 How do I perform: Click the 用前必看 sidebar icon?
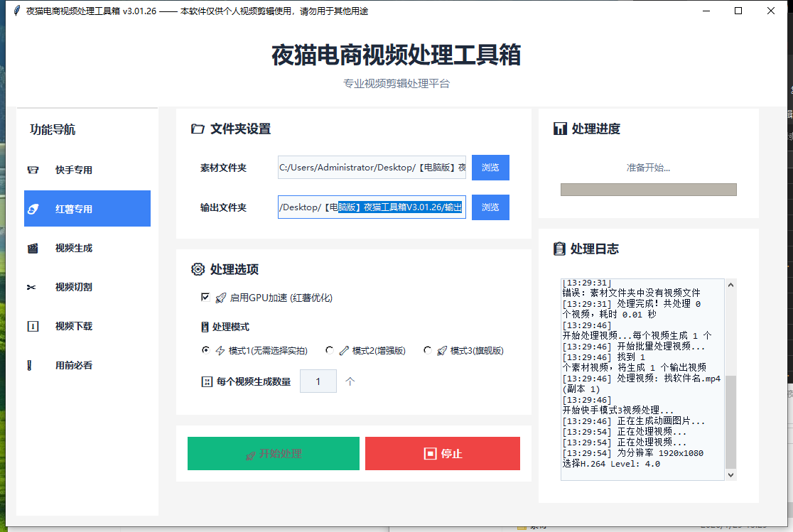tap(32, 364)
